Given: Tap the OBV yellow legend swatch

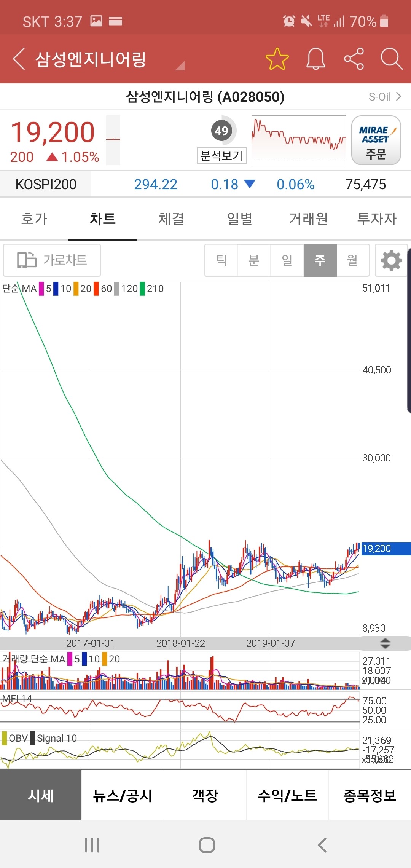Looking at the screenshot, I should point(5,738).
